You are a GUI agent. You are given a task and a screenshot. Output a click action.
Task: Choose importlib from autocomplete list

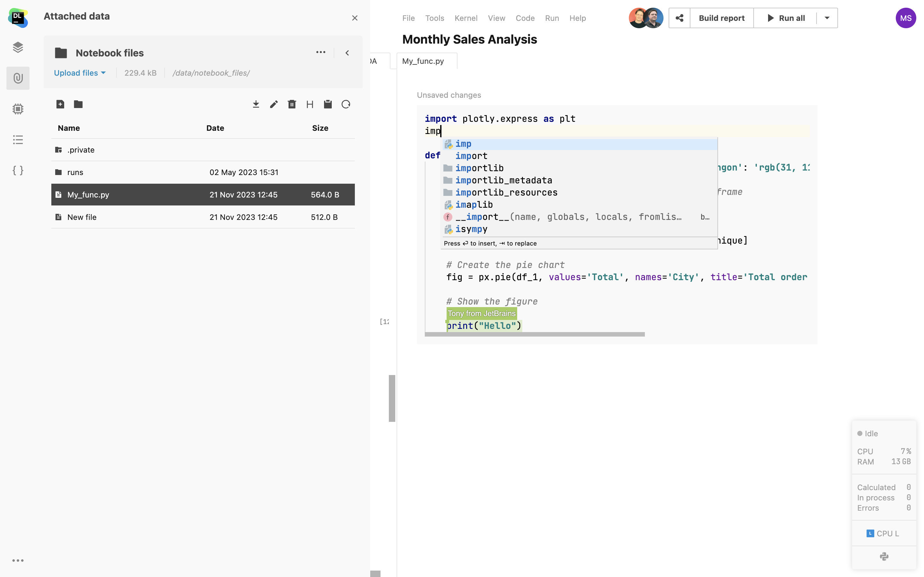tap(479, 168)
